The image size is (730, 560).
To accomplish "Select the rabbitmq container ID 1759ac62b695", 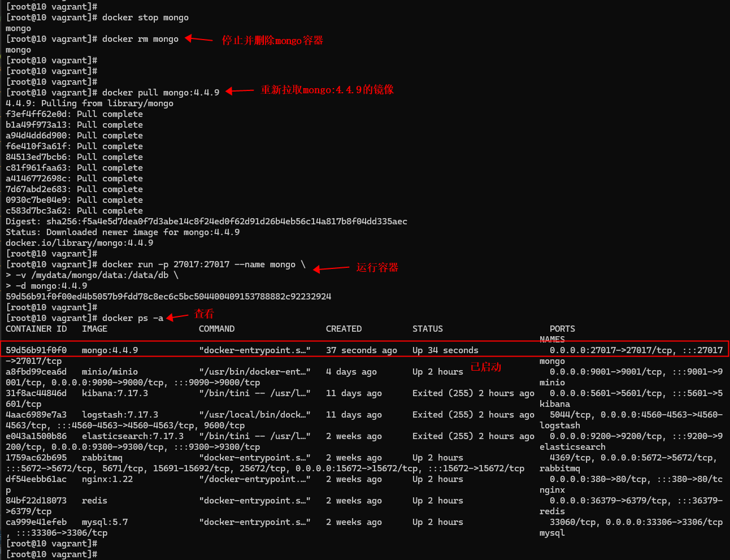I will 37,457.
